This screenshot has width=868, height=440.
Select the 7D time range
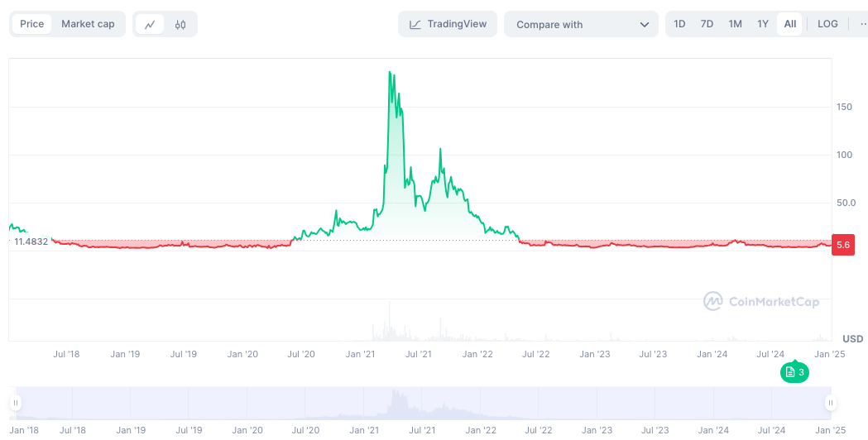pyautogui.click(x=707, y=24)
